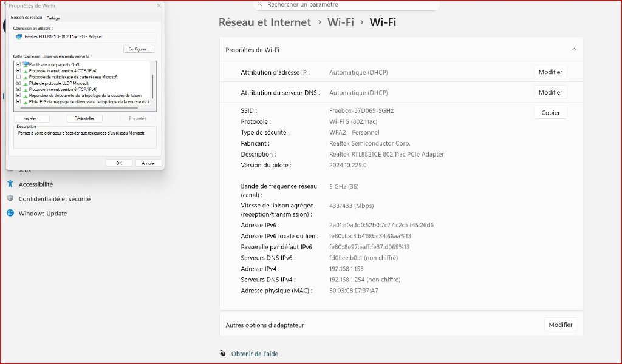Viewport: 622px width, 364px height.
Task: Click the Obtenir de l'aide icon
Action: pyautogui.click(x=223, y=354)
